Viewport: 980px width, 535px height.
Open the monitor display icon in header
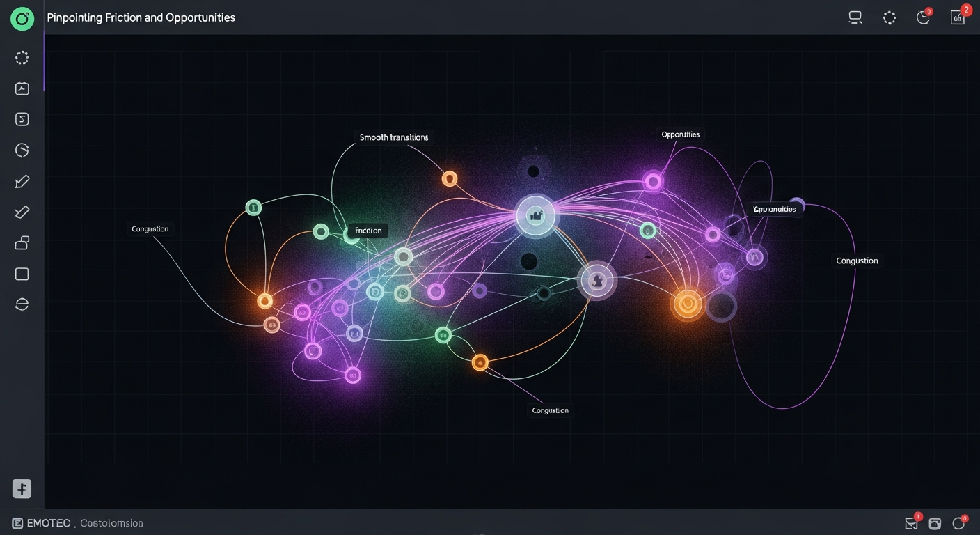click(855, 18)
